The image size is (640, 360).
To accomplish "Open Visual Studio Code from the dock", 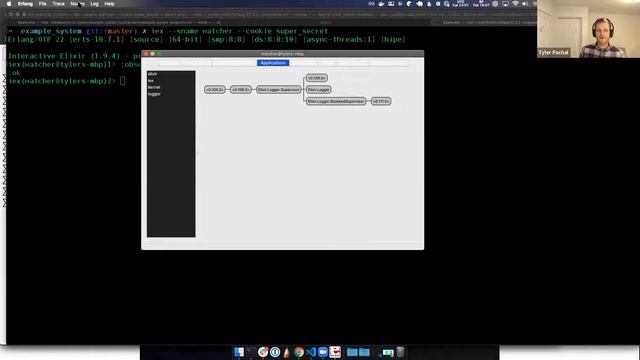I will tap(311, 352).
